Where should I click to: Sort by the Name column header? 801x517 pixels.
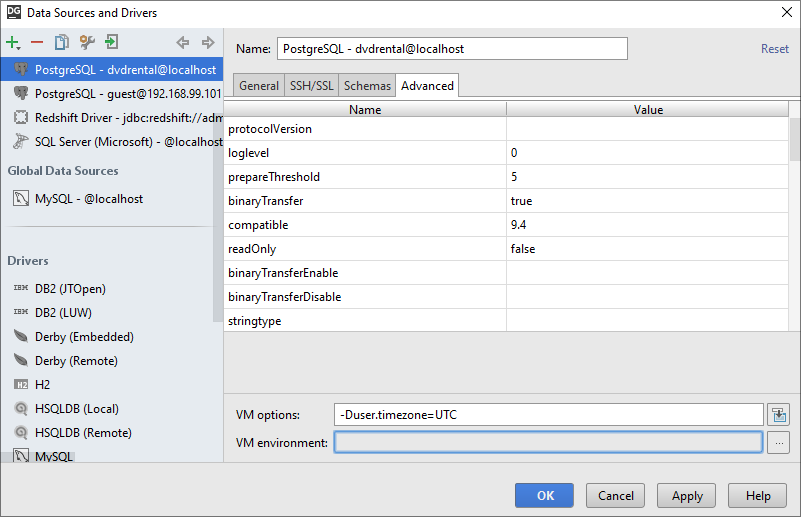[x=365, y=109]
